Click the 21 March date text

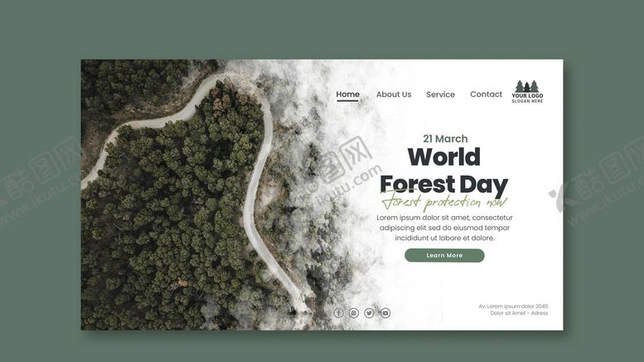click(x=445, y=138)
